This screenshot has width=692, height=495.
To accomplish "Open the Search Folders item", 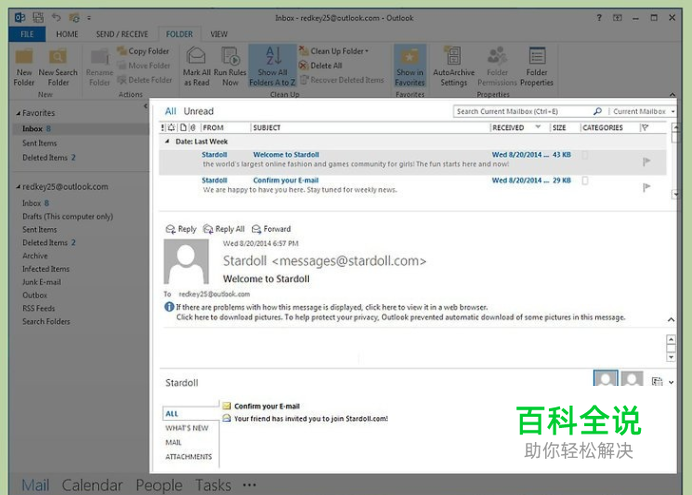I will pyautogui.click(x=46, y=321).
